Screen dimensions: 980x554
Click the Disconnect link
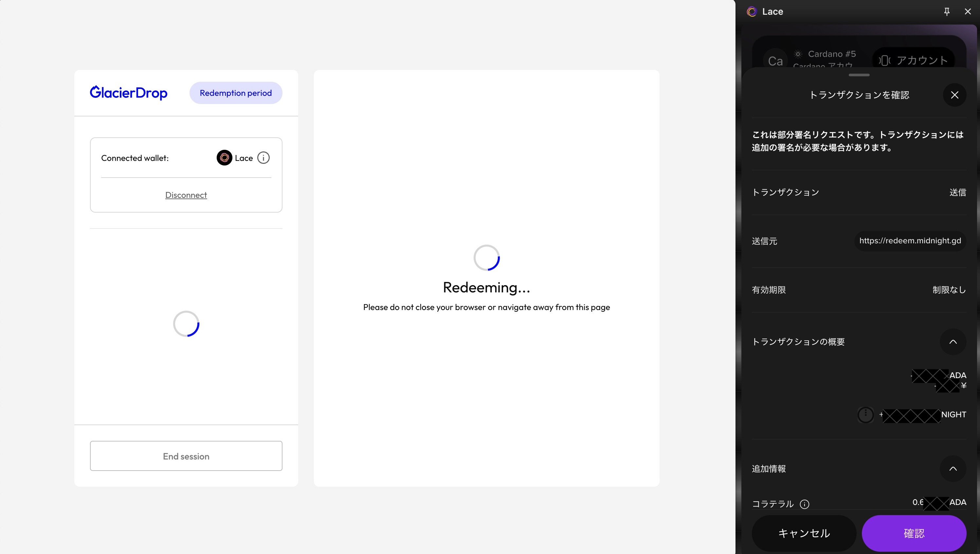(186, 195)
